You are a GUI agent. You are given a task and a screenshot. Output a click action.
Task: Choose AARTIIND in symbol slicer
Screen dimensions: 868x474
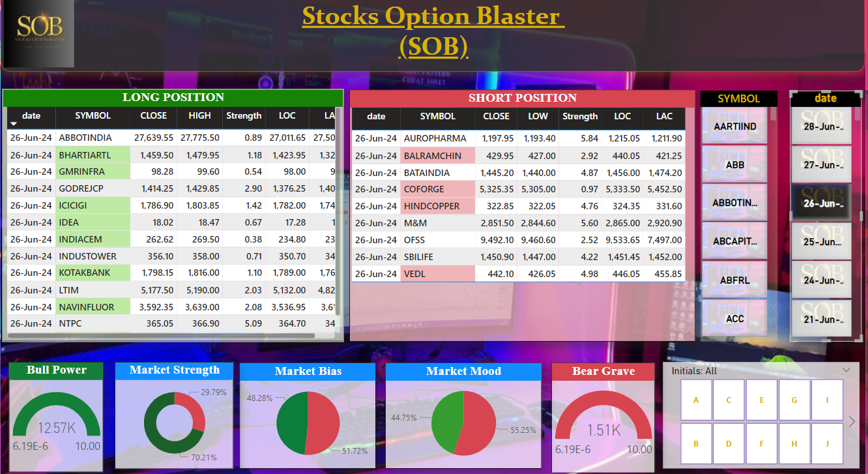tap(734, 126)
